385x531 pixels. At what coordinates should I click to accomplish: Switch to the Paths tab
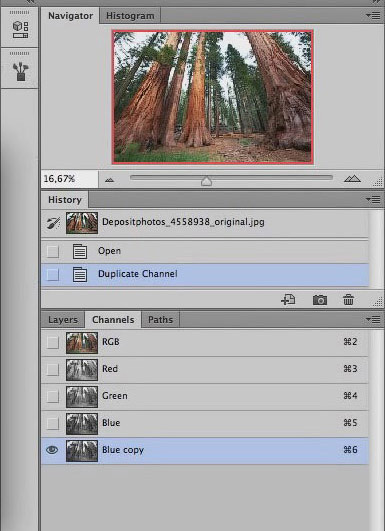click(161, 320)
